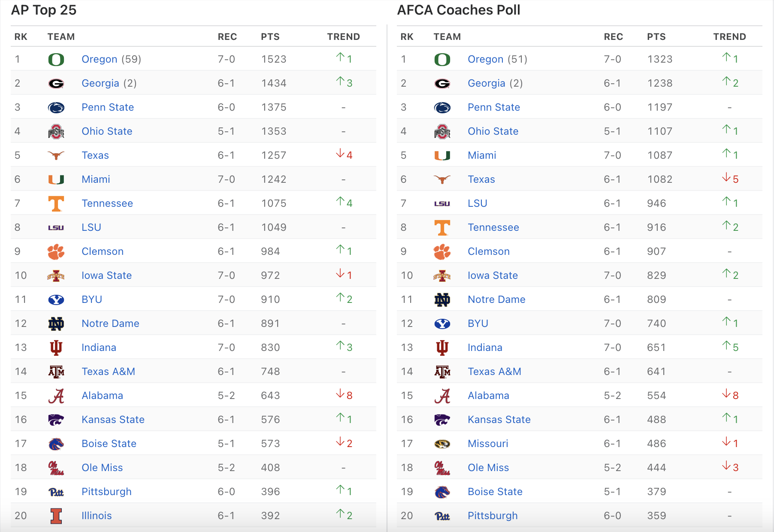Open the Tennessee link in AP Top 25
The image size is (774, 532).
coord(107,203)
